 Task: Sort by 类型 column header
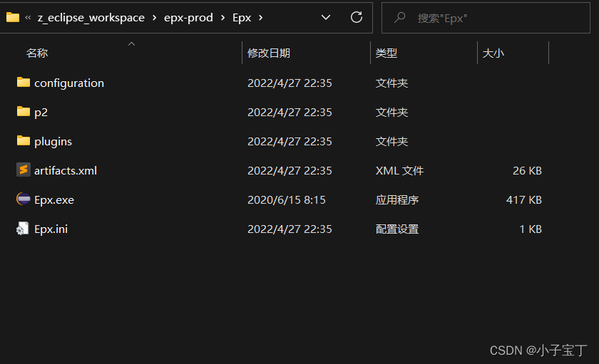(x=386, y=53)
